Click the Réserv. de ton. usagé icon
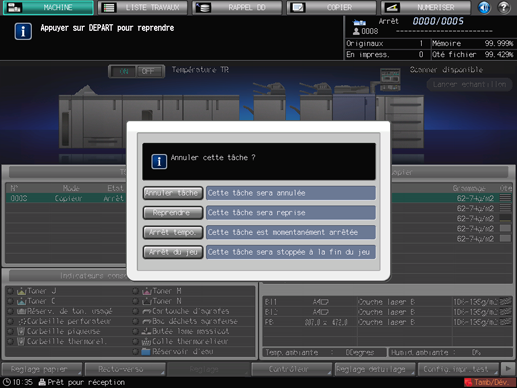This screenshot has height=388, width=517. (x=21, y=311)
